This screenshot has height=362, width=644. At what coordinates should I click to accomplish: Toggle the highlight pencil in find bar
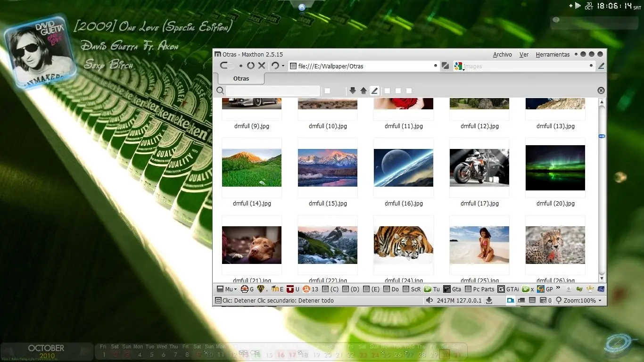(375, 90)
